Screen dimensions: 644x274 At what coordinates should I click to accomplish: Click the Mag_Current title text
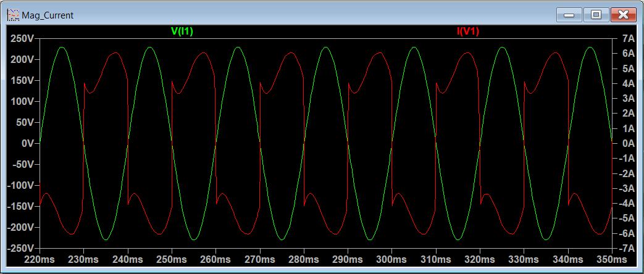point(48,15)
